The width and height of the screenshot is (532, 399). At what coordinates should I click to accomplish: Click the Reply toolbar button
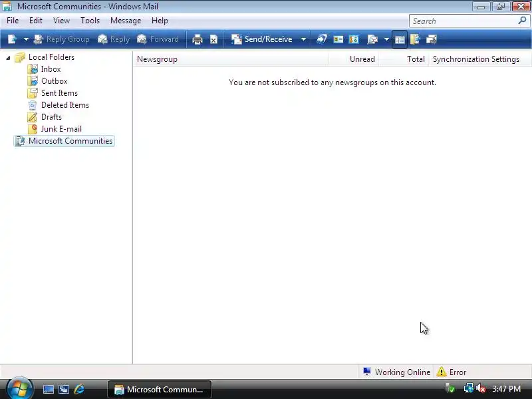tap(114, 39)
